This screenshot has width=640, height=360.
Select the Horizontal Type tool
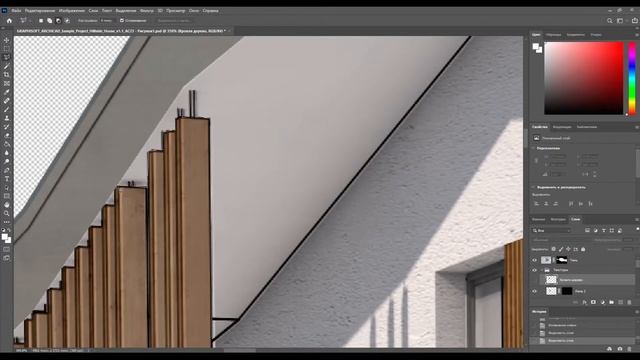(7, 179)
